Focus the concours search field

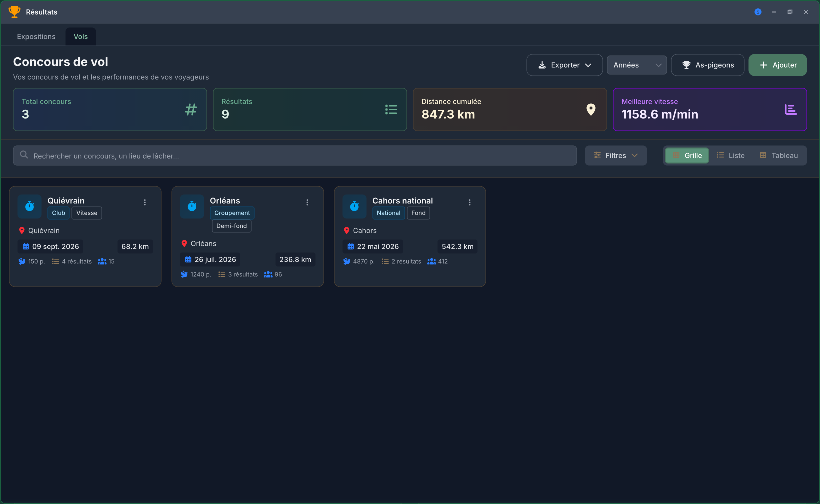[x=295, y=156]
